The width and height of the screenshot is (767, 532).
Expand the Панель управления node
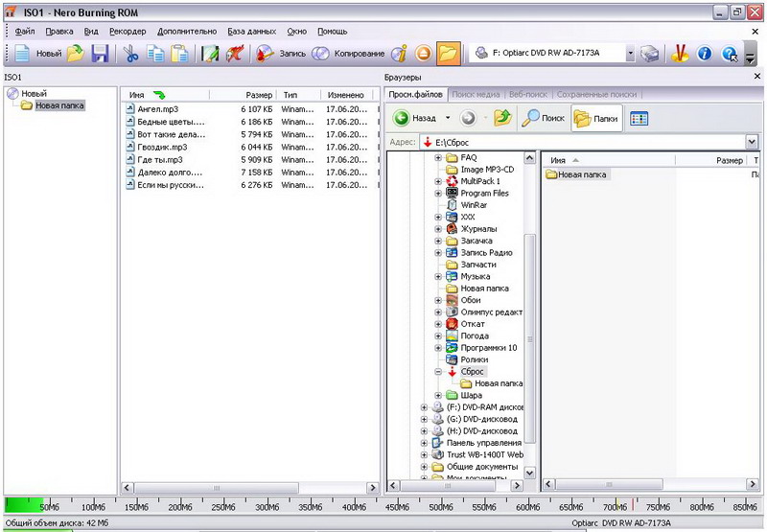tap(424, 443)
